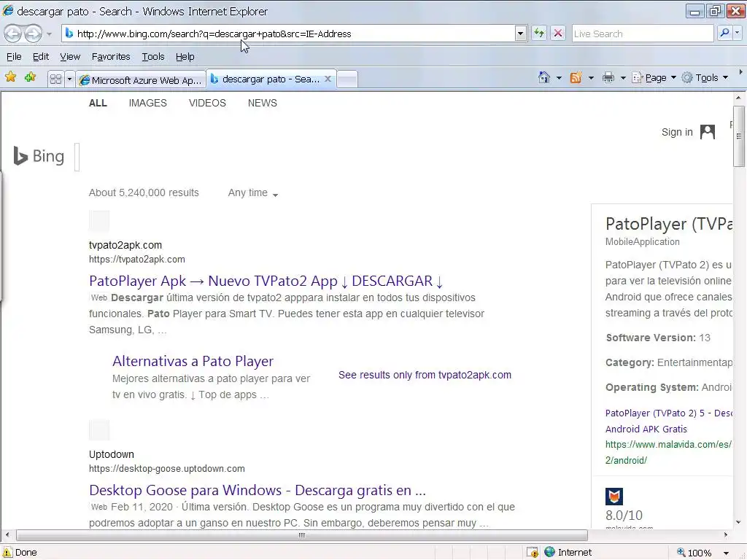
Task: Open the File menu
Action: click(14, 57)
